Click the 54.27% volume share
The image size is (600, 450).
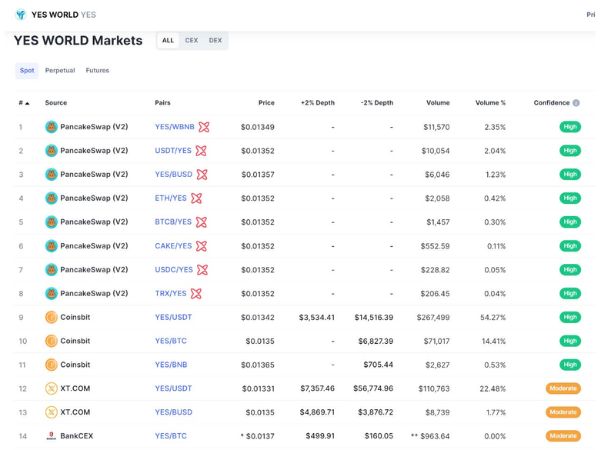tap(493, 317)
